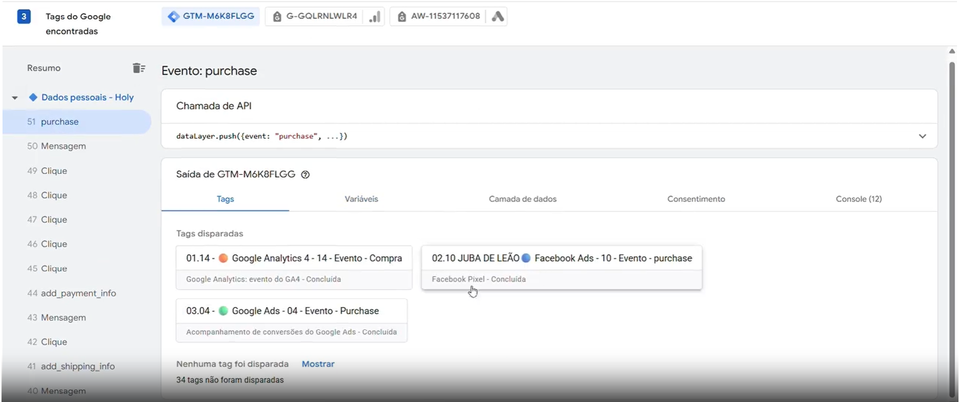Collapse the Dados pessoais - Holy tree
Viewport: 960px width, 402px height.
(x=15, y=98)
